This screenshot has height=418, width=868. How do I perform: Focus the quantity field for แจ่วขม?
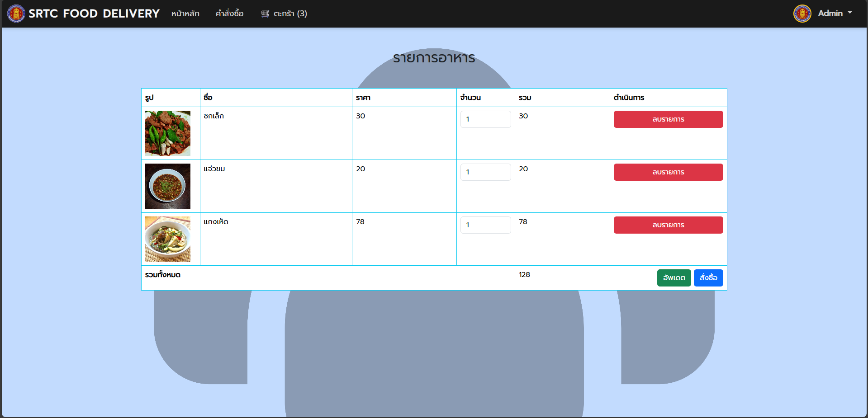click(485, 172)
